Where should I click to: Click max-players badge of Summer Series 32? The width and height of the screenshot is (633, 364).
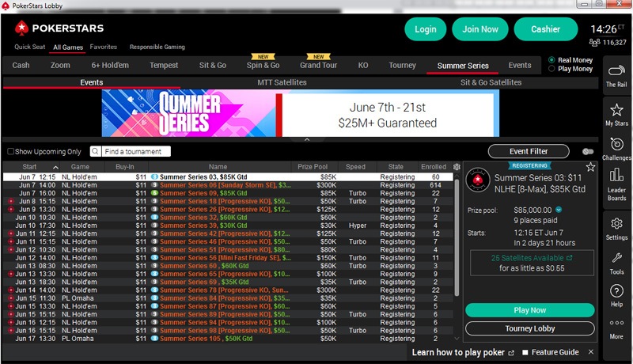(154, 217)
